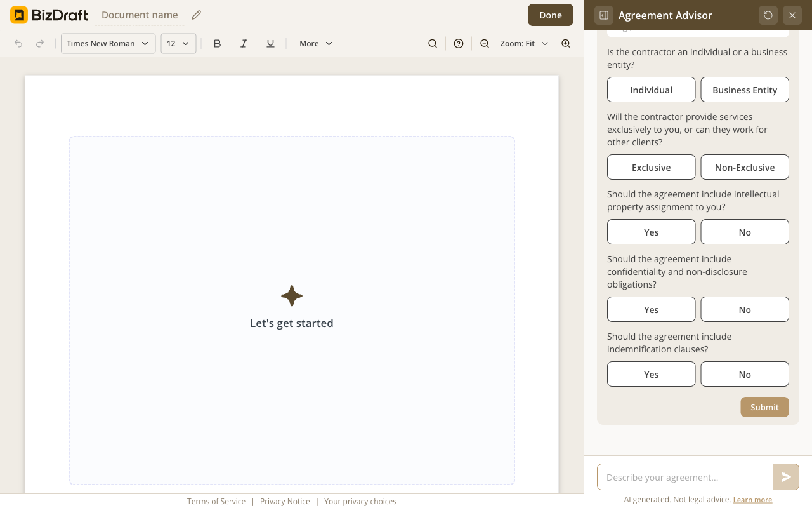
Task: Select Yes for confidentiality and non-disclosure
Action: (652, 309)
